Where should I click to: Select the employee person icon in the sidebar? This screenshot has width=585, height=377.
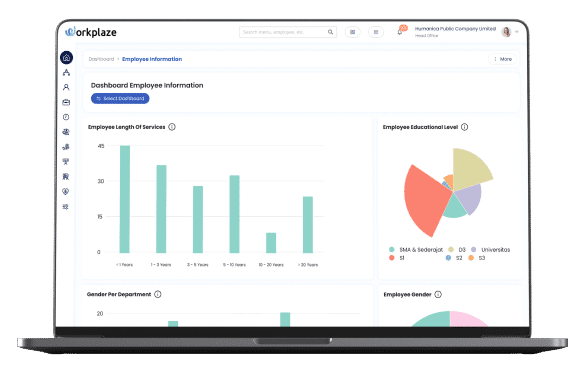click(66, 87)
